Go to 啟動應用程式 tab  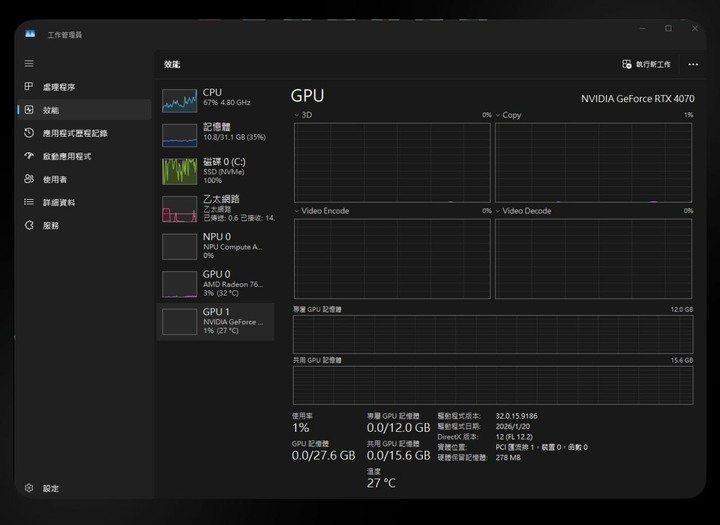[67, 156]
